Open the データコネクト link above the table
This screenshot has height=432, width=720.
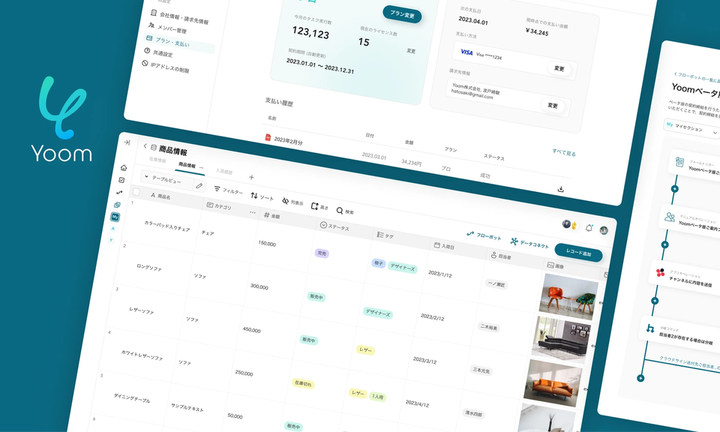[529, 244]
